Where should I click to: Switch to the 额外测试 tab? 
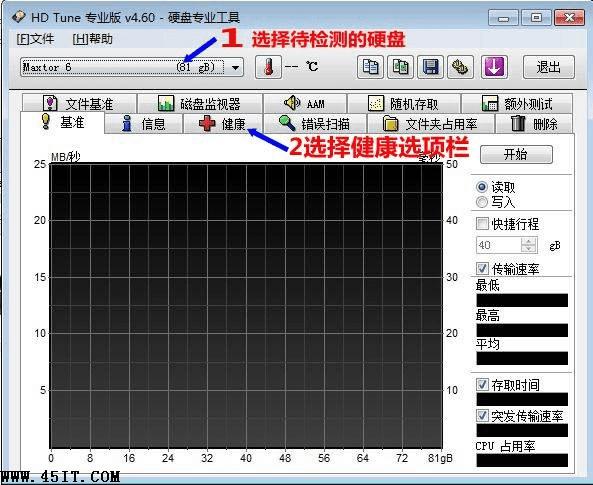tap(517, 103)
